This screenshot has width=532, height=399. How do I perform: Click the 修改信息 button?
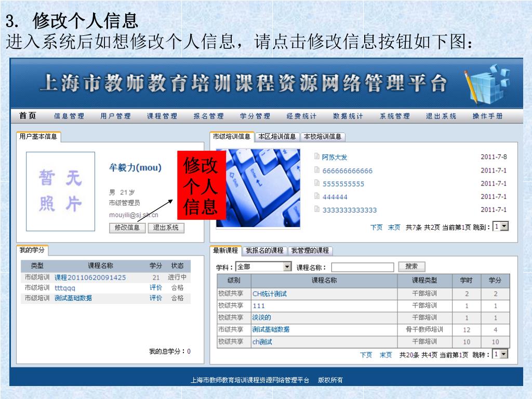pyautogui.click(x=127, y=228)
